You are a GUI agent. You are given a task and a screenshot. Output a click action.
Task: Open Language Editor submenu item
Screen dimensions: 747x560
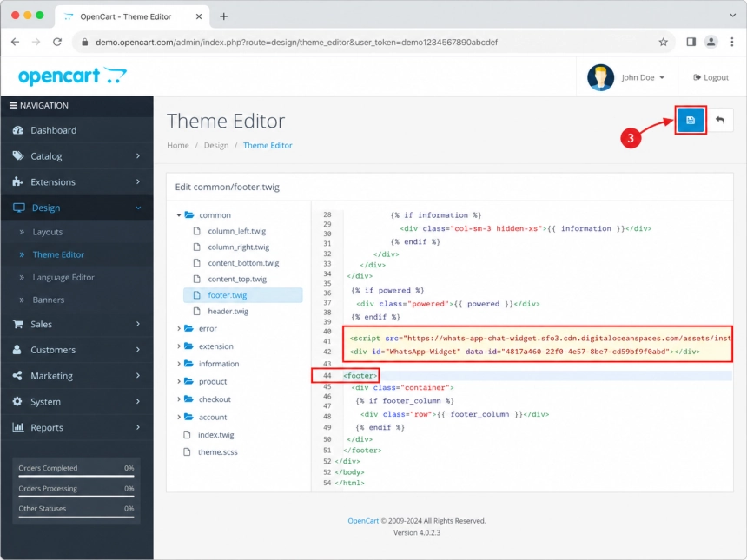pos(63,277)
